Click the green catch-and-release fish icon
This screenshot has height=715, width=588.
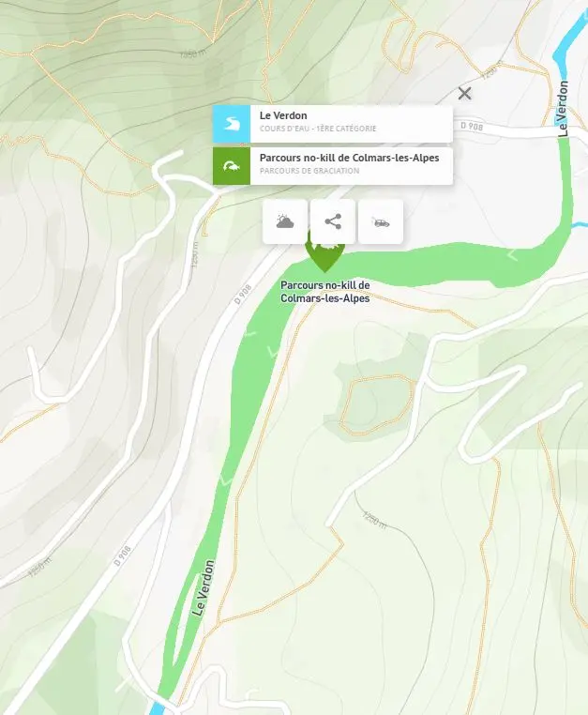pyautogui.click(x=232, y=166)
